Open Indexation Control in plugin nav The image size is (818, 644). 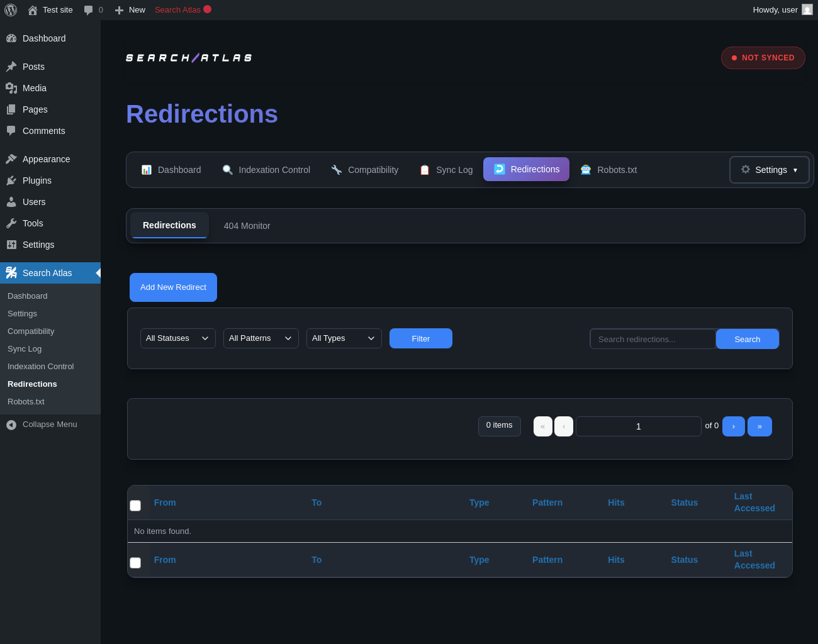tap(266, 170)
